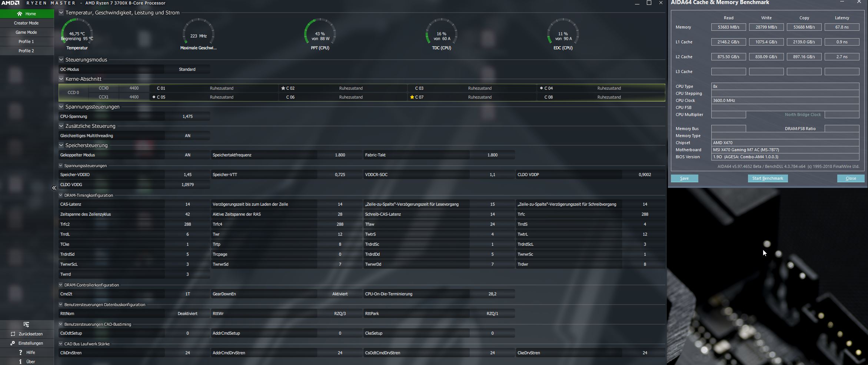
Task: Toggle Gleichzeitiges Multithreading AN
Action: 187,136
